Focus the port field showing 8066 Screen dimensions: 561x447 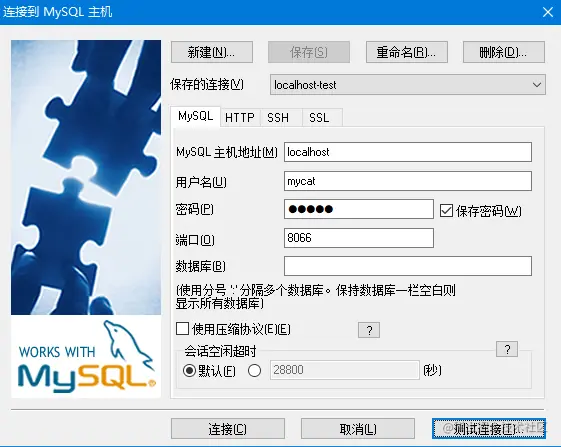point(359,238)
